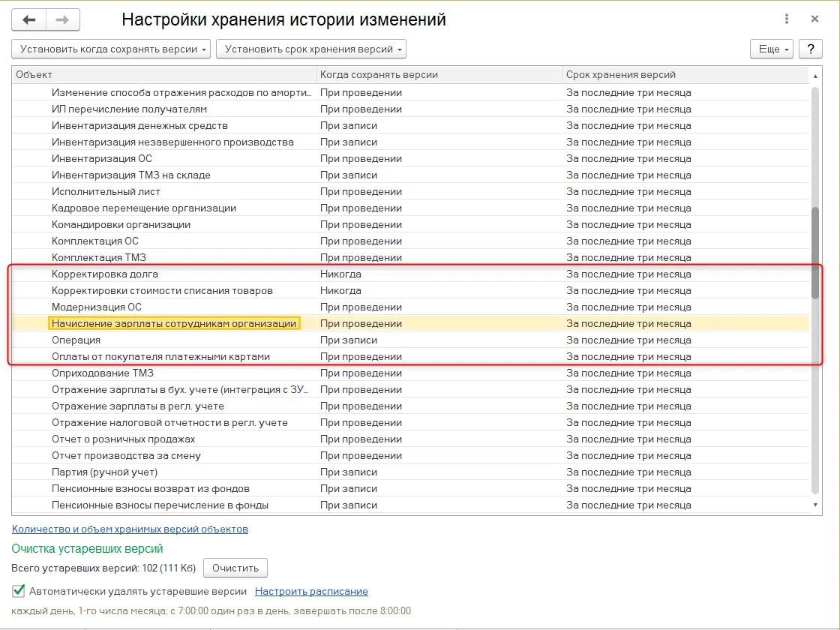Click 'При записи' in the Операция row

[x=349, y=340]
